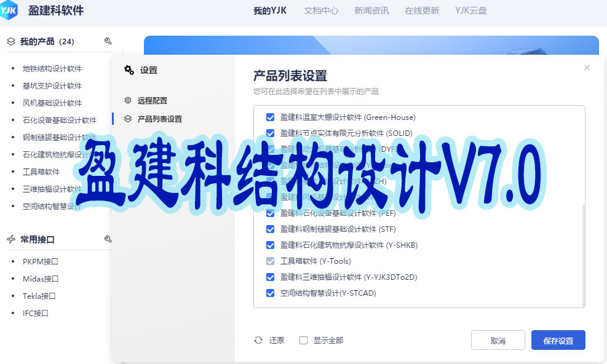
Task: Open the 文档中心 tab
Action: tap(321, 11)
